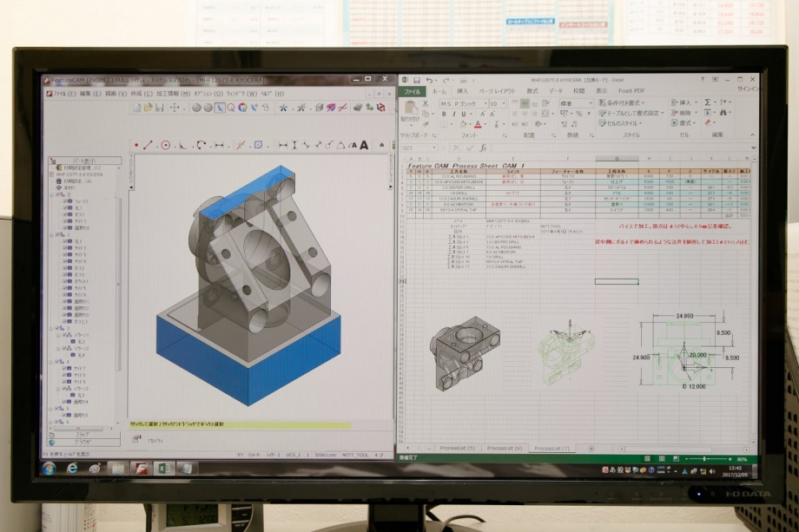
Task: Select the arc drawing tool
Action: pos(201,145)
